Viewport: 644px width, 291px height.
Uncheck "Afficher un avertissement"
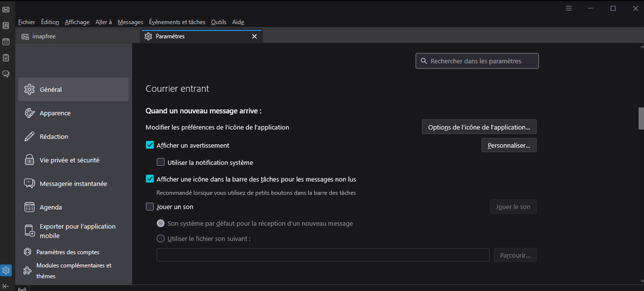coord(150,145)
